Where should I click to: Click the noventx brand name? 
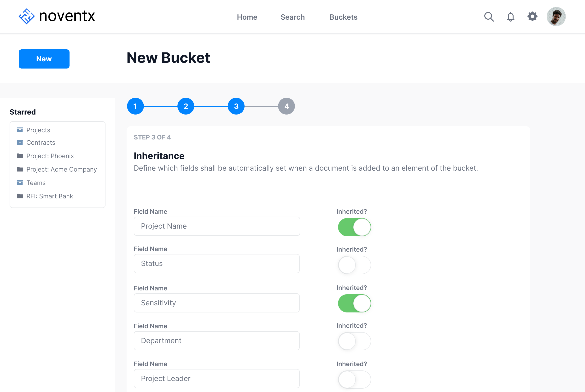[67, 16]
